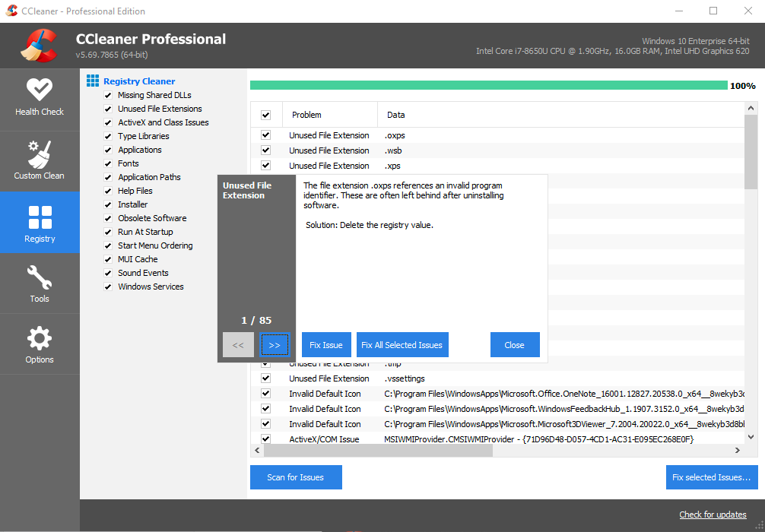Click the CCleaner logo in header

[x=38, y=46]
